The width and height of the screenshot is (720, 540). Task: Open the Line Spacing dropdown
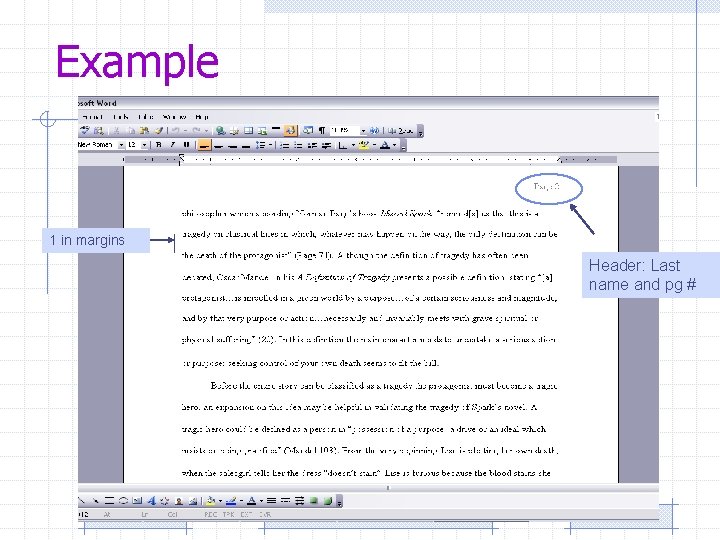coord(271,145)
